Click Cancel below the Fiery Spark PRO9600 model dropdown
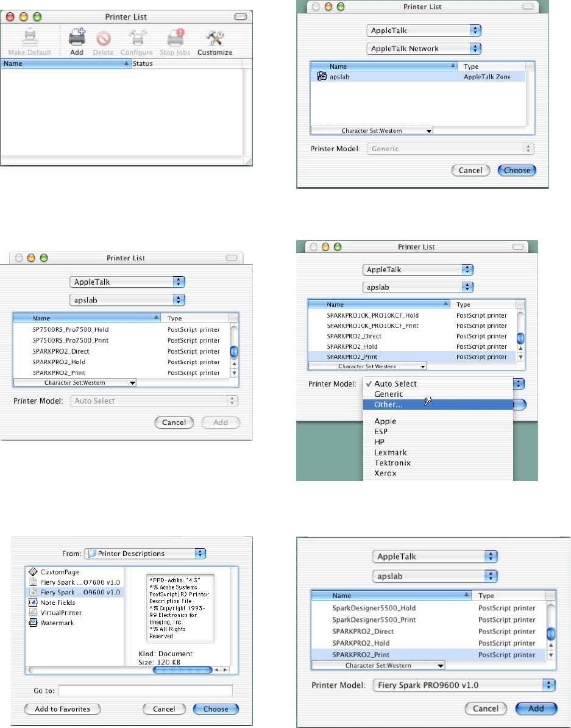 (x=486, y=708)
